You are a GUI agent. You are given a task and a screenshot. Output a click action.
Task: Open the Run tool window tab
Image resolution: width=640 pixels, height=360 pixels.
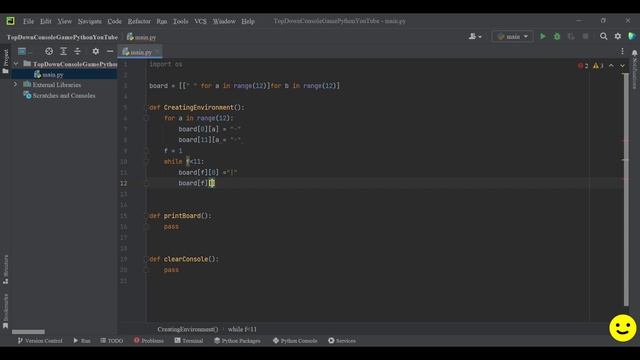click(x=82, y=340)
